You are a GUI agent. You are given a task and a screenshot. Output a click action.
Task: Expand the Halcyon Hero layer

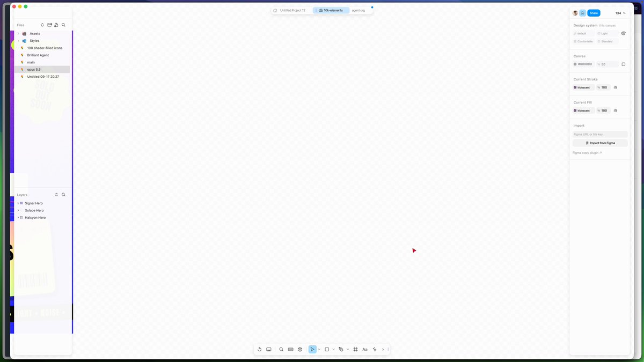tap(18, 218)
